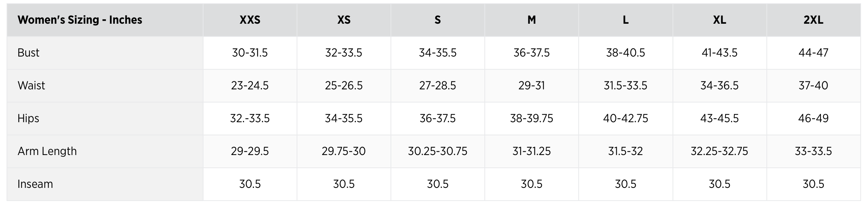Select the Bust row label
Screen dimensions: 868x205
tap(28, 53)
